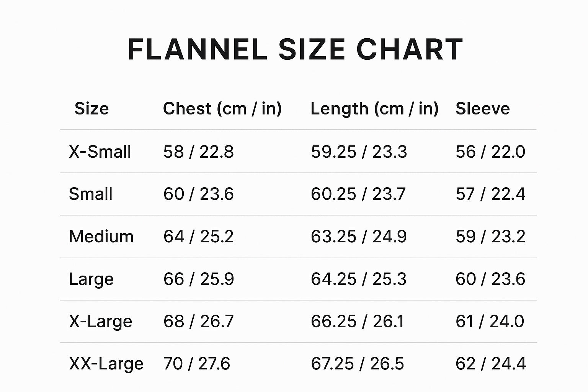
Task: Select Large length value 64.25 / 25.3
Action: 358,279
